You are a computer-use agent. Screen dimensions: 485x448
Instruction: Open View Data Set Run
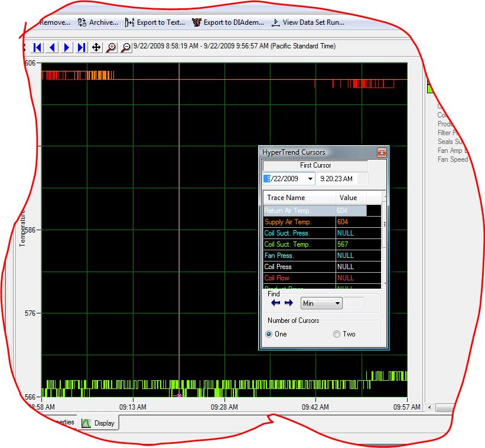tap(308, 22)
